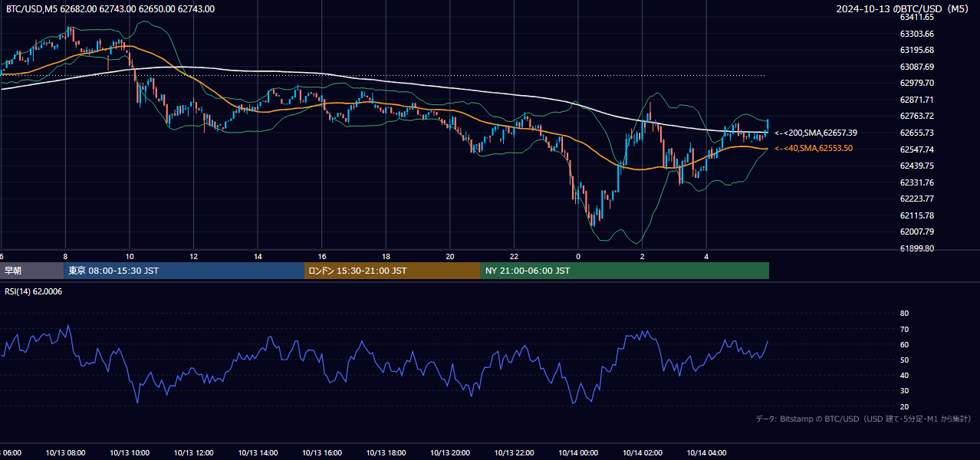This screenshot has height=460, width=980.
Task: Click the 10/14 00:00 time axis label
Action: pyautogui.click(x=578, y=452)
